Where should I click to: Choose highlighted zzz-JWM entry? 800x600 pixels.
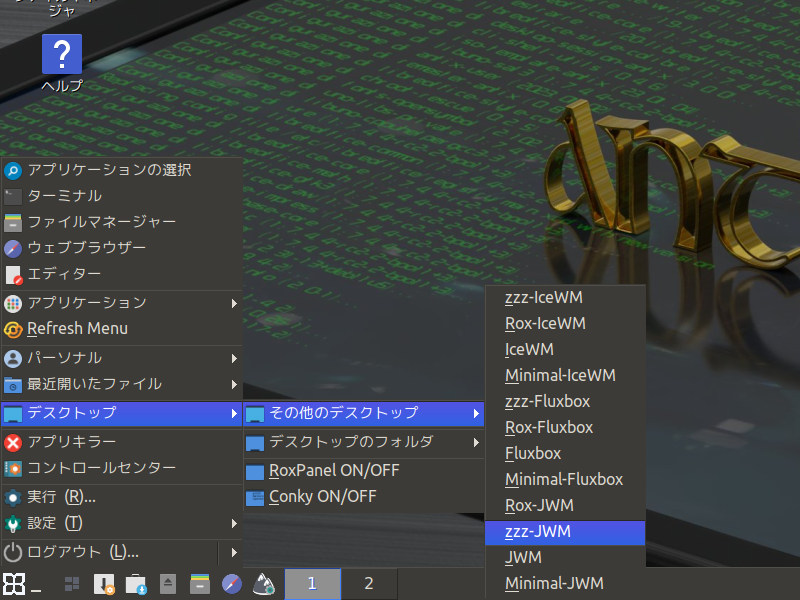click(565, 532)
